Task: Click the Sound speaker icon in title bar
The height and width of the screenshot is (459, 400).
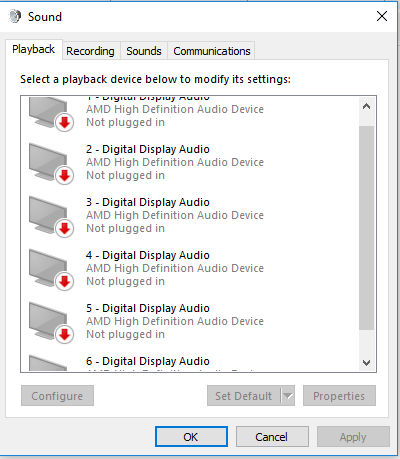Action: 15,16
